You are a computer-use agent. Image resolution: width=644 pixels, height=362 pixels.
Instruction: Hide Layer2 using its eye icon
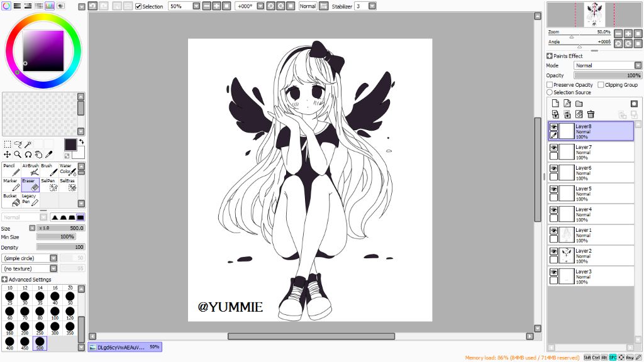pyautogui.click(x=553, y=251)
